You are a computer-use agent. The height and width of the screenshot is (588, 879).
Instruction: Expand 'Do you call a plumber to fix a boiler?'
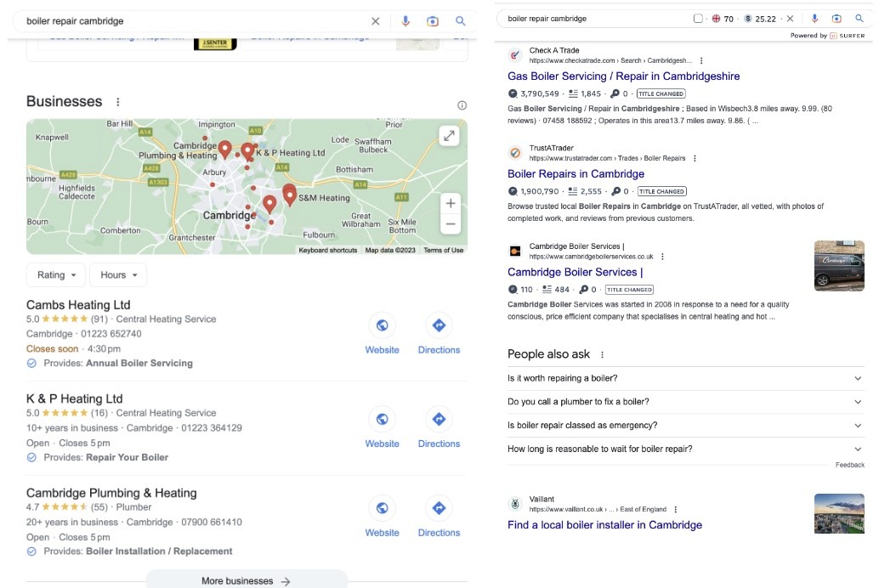[685, 402]
